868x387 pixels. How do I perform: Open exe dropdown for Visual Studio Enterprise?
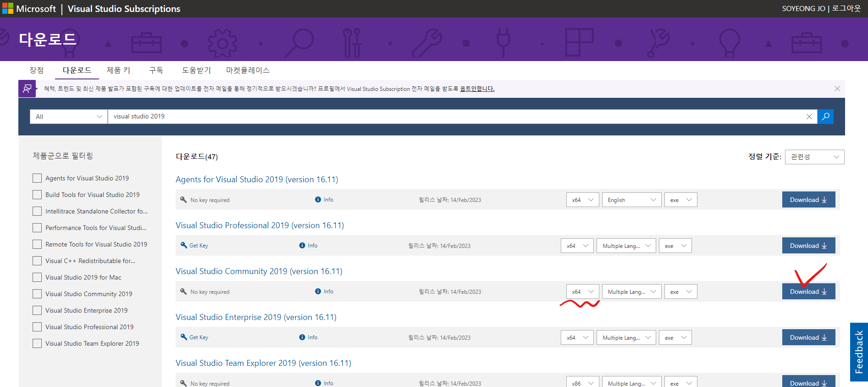pos(675,337)
